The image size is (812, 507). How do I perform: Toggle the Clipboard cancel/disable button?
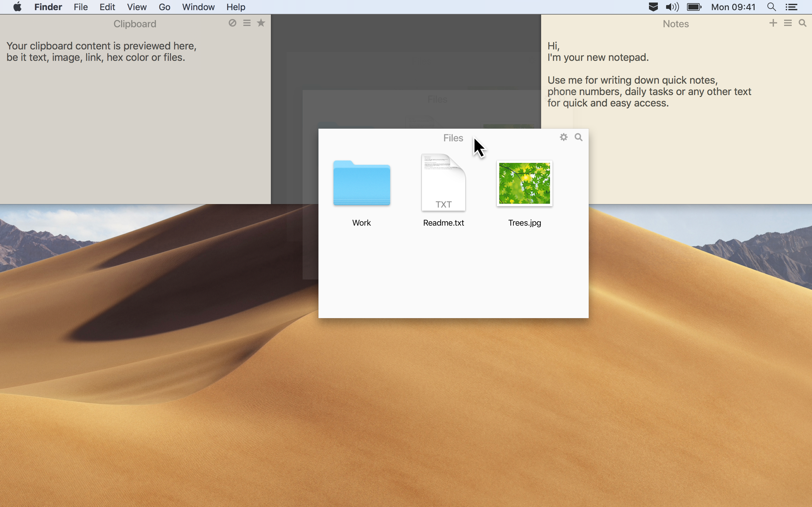tap(232, 23)
